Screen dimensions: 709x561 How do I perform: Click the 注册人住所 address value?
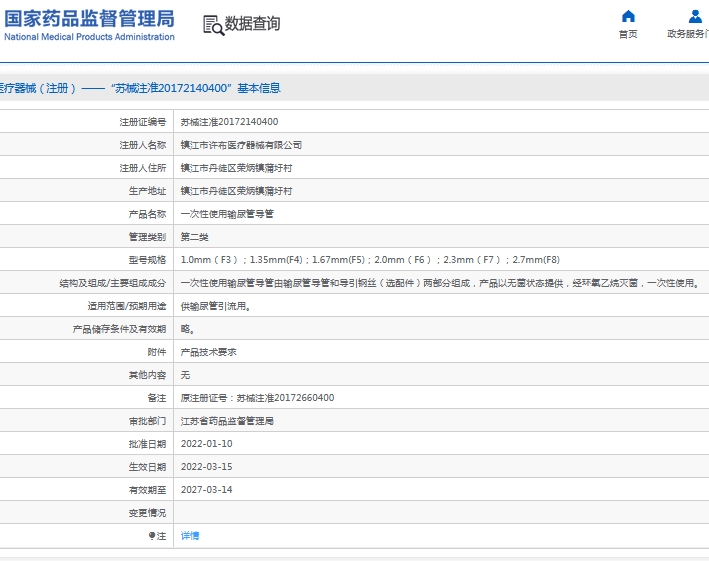(236, 168)
